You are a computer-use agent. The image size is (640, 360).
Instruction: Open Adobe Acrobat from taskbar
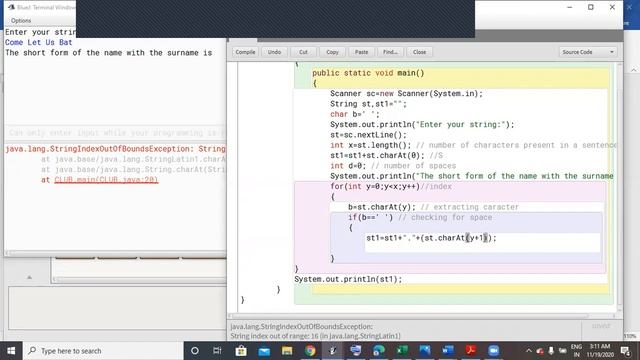pos(471,351)
